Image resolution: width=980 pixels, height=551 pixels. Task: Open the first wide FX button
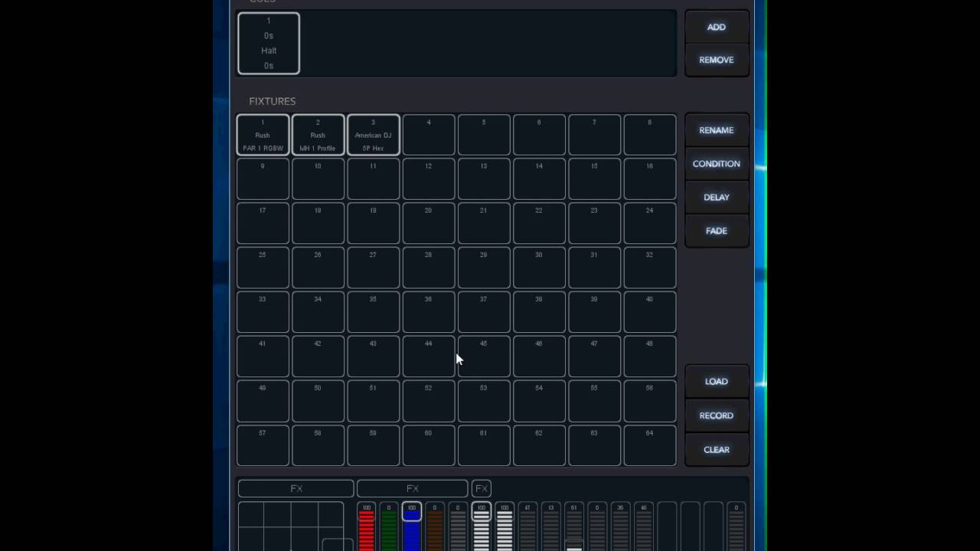pyautogui.click(x=296, y=488)
